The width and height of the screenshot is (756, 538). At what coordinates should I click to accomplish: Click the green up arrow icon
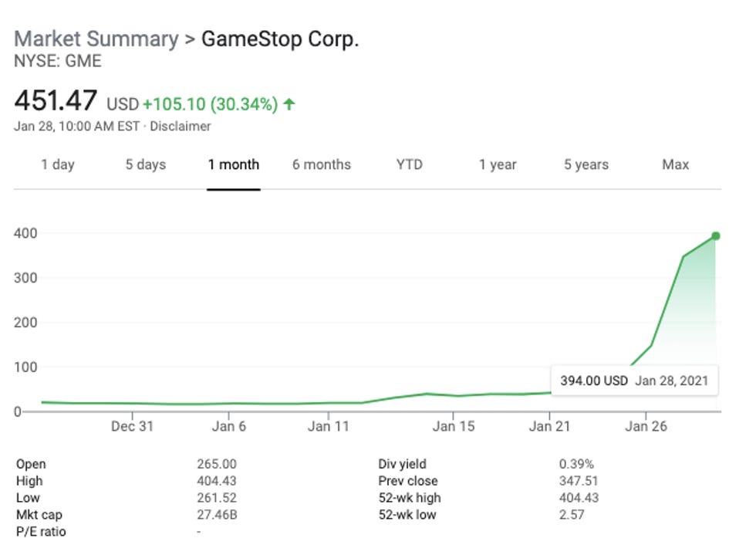click(x=289, y=103)
